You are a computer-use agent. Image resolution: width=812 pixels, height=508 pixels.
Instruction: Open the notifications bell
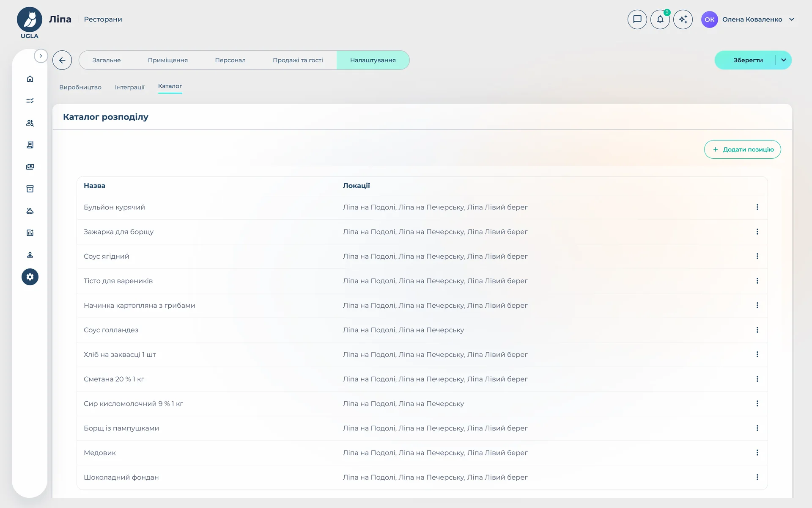(x=660, y=19)
